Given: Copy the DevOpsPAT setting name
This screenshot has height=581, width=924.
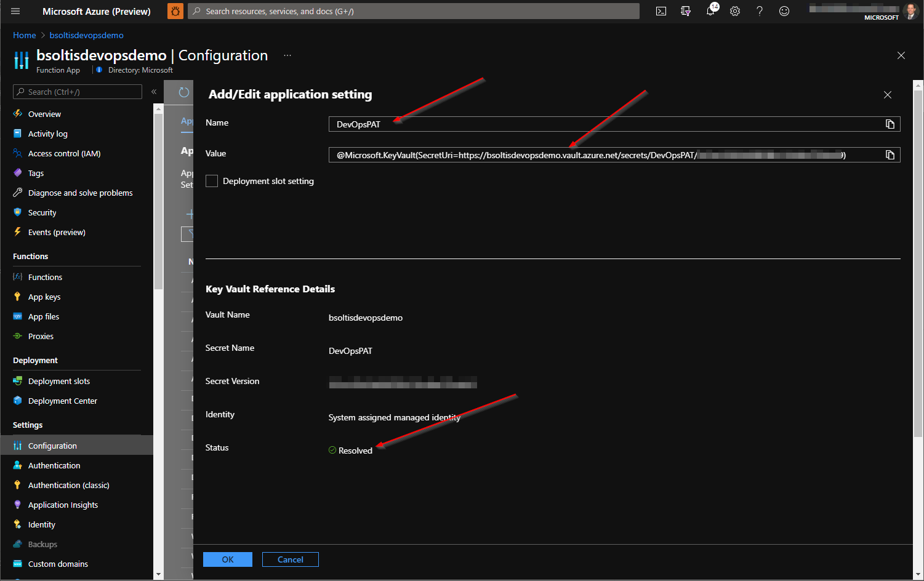Looking at the screenshot, I should point(890,124).
